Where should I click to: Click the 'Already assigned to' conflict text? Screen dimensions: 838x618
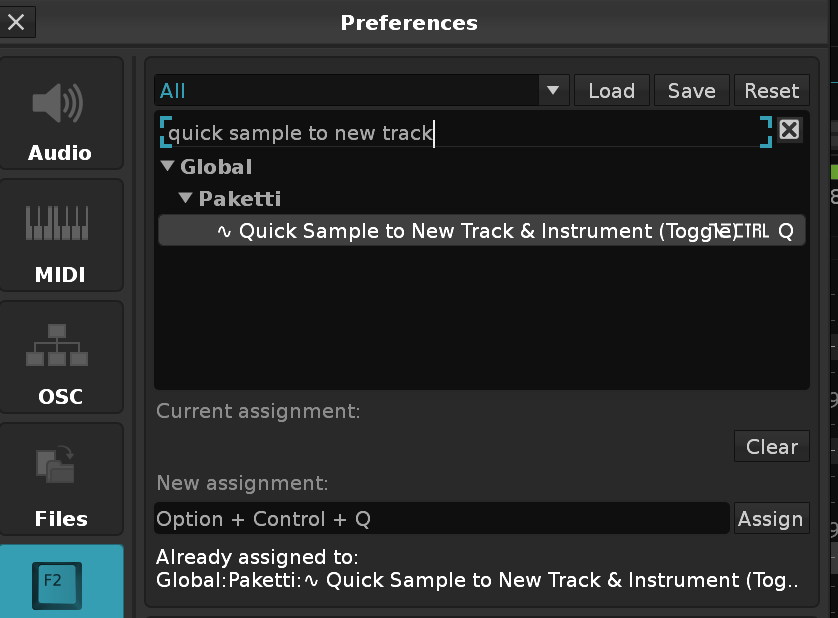pyautogui.click(x=477, y=569)
